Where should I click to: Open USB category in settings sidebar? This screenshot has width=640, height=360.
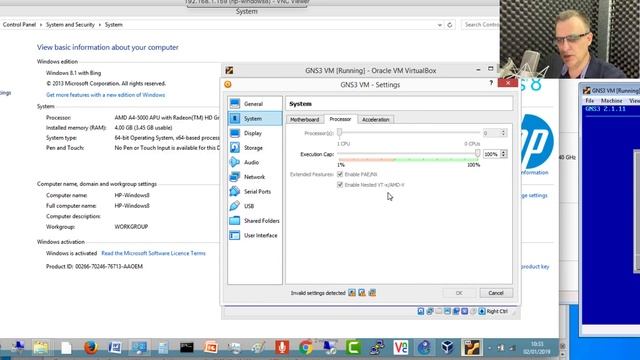[255, 206]
